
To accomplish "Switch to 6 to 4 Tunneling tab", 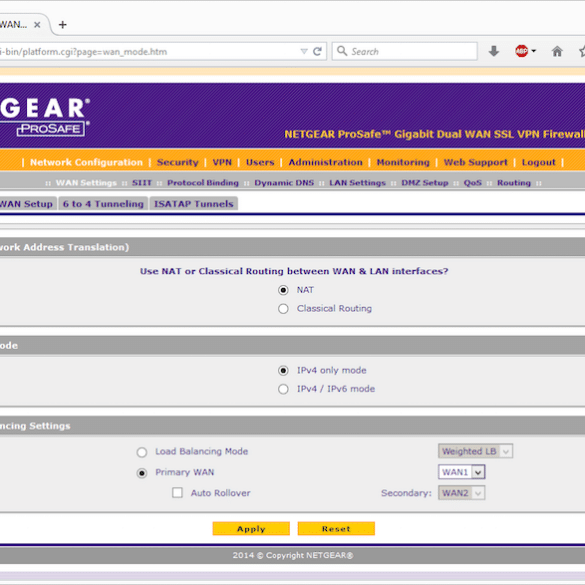I will [103, 204].
